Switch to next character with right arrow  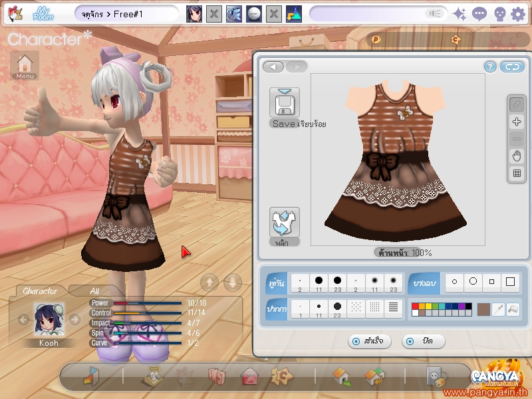pos(74,319)
